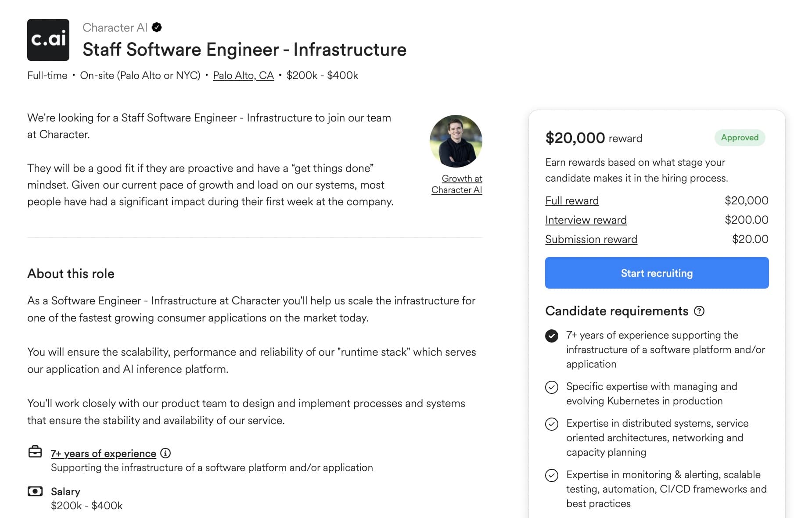This screenshot has width=812, height=518.
Task: Click the c.ai company logo
Action: (x=48, y=40)
